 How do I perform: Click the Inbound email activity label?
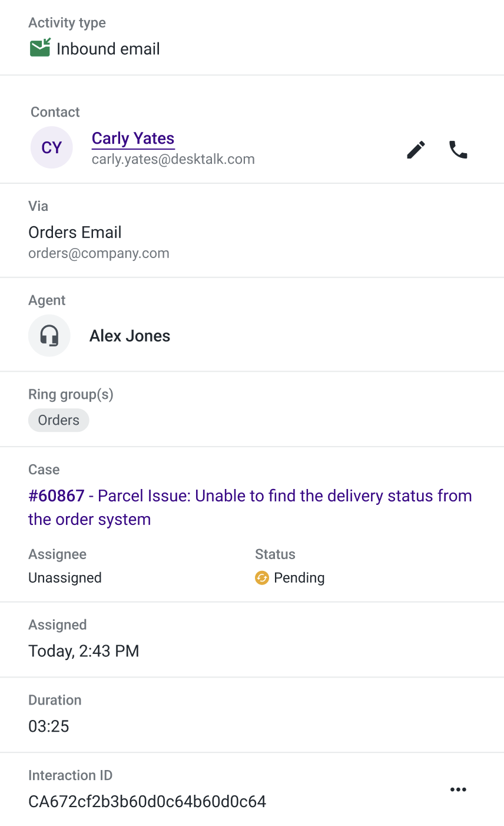point(108,49)
